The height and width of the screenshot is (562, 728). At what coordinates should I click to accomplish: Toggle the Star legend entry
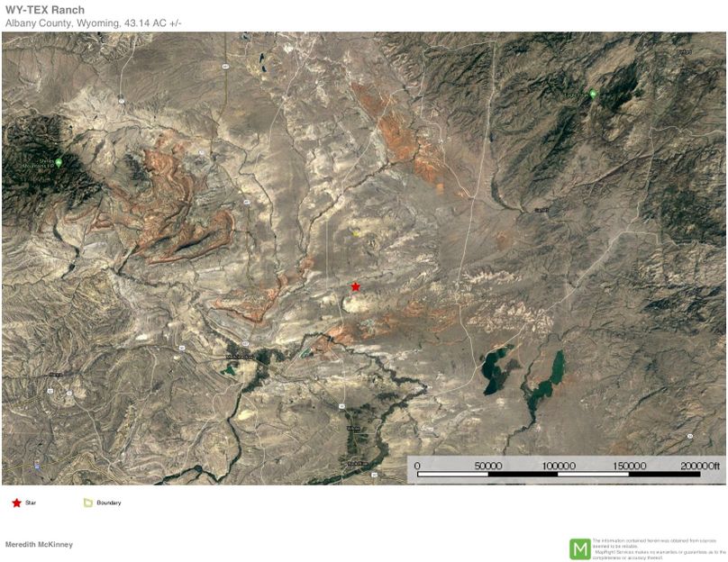(30, 503)
